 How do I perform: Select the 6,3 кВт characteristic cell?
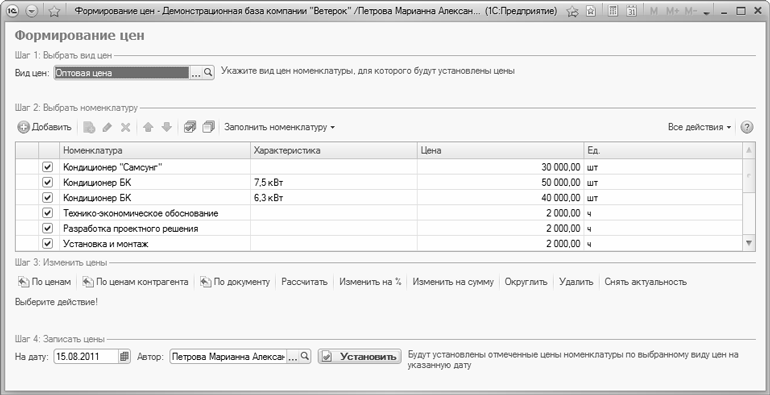(334, 198)
